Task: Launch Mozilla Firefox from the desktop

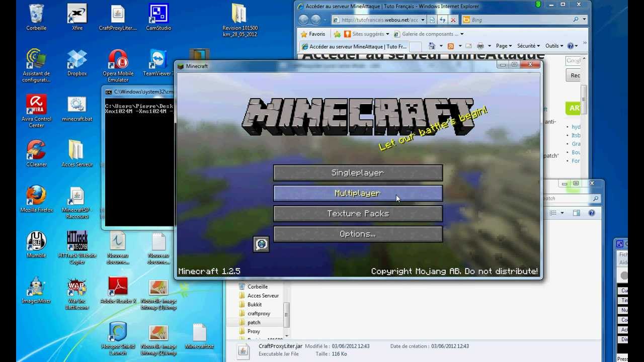Action: pos(36,200)
